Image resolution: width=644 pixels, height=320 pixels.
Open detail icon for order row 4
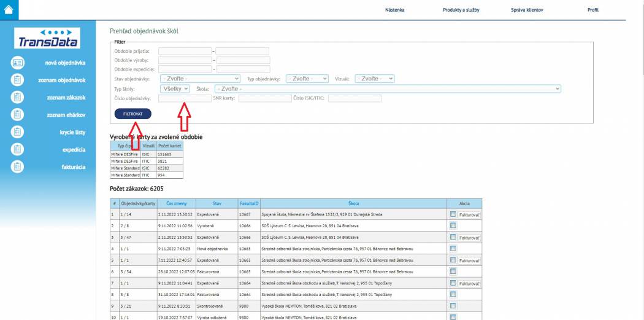[x=453, y=249]
